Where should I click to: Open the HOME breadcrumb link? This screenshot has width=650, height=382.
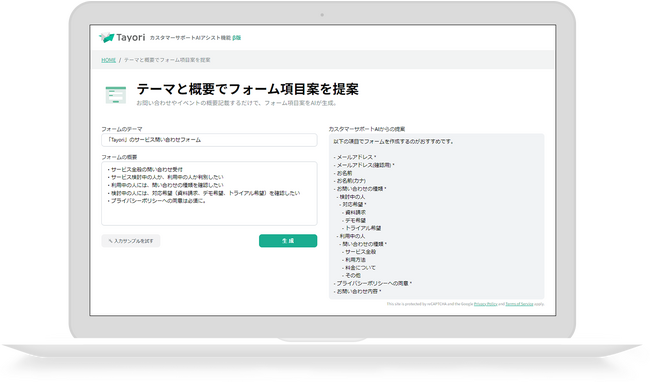tap(109, 60)
